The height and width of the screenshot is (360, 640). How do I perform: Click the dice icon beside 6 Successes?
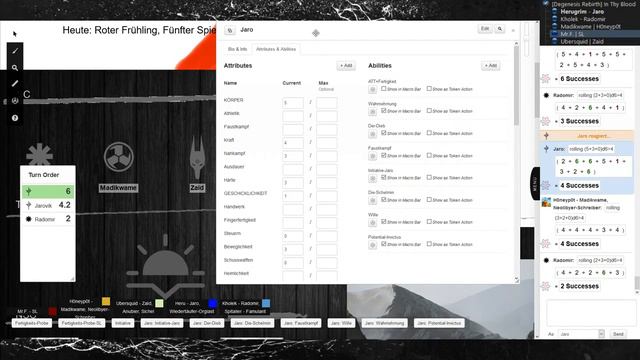click(x=546, y=78)
